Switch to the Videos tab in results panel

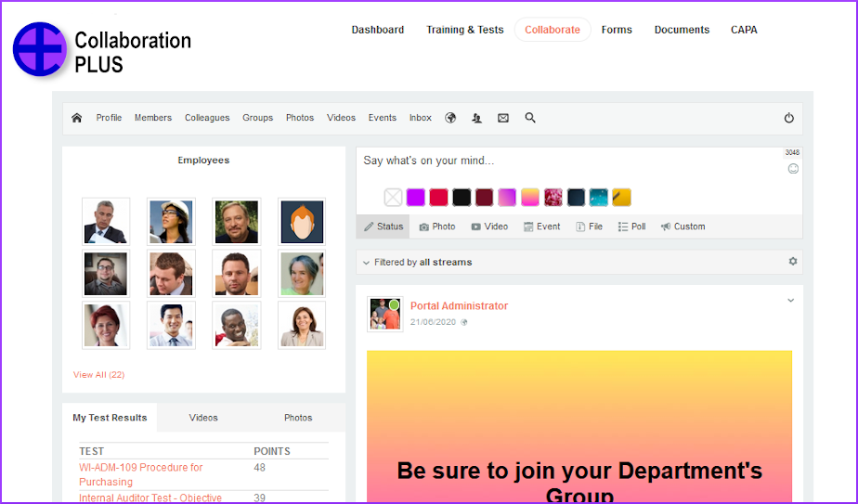click(203, 418)
